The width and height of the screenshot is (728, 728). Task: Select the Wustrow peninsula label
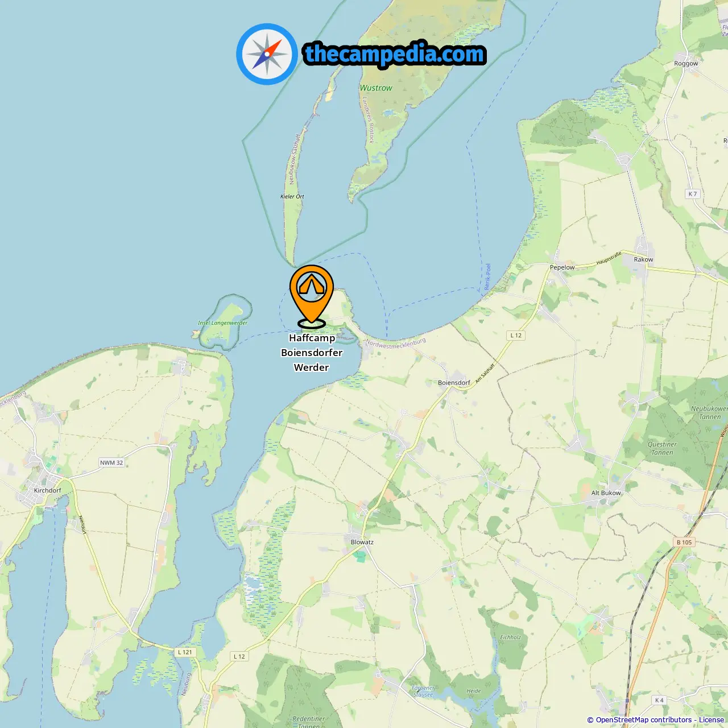[376, 88]
